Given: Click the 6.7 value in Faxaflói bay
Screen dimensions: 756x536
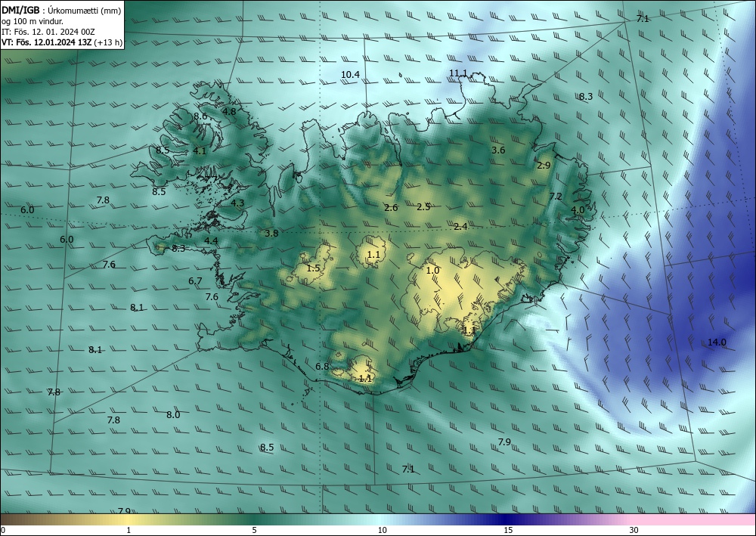Looking at the screenshot, I should [195, 281].
